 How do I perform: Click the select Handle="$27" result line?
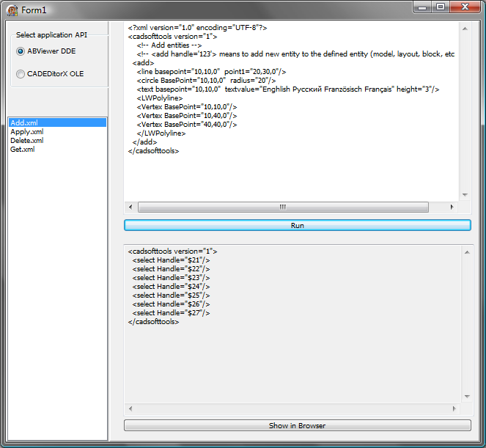171,313
